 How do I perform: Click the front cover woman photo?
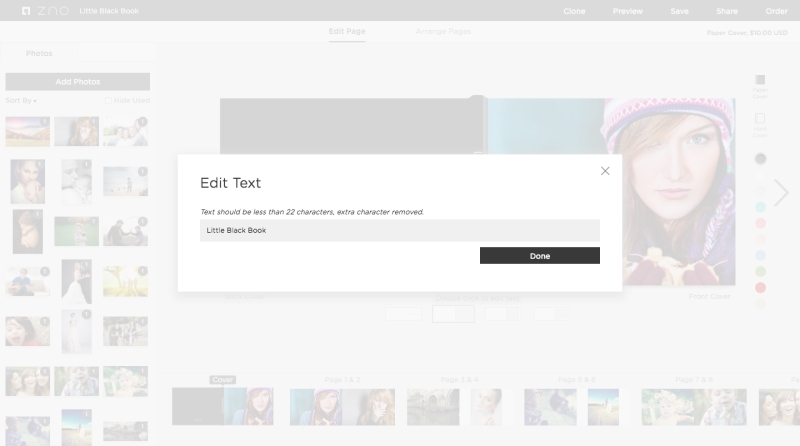(x=679, y=191)
